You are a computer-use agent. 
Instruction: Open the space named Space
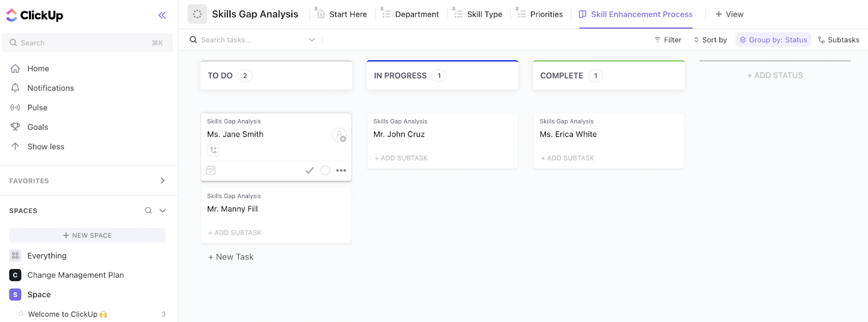click(x=39, y=295)
